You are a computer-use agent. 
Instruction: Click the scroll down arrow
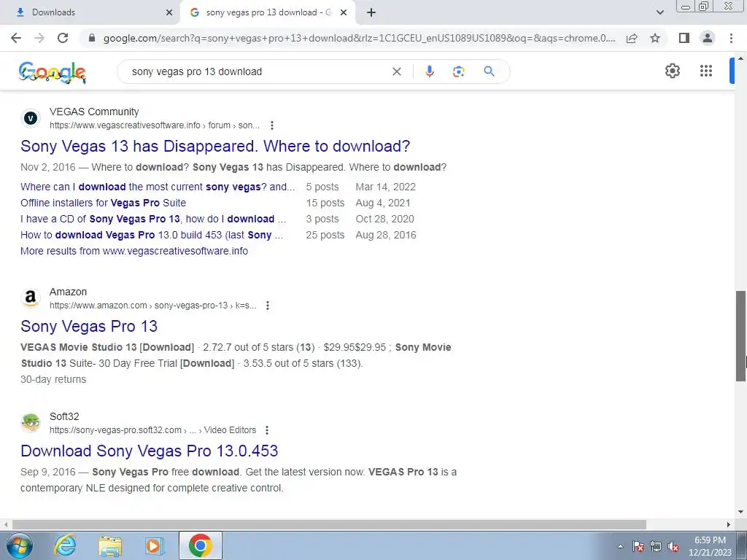click(x=741, y=513)
